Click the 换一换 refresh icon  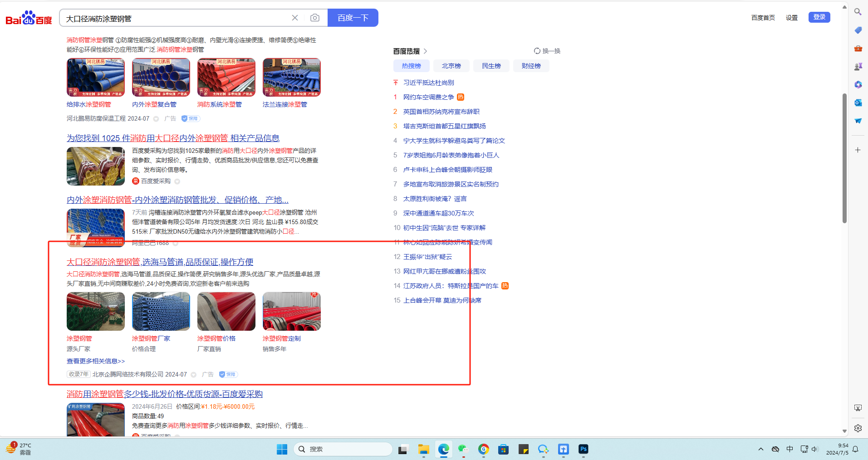point(537,51)
